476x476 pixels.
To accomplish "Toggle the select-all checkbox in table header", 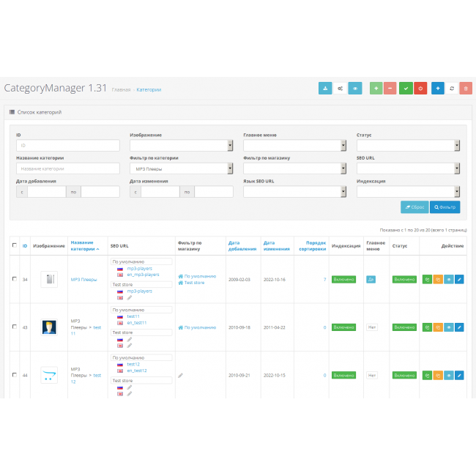I will [x=15, y=245].
